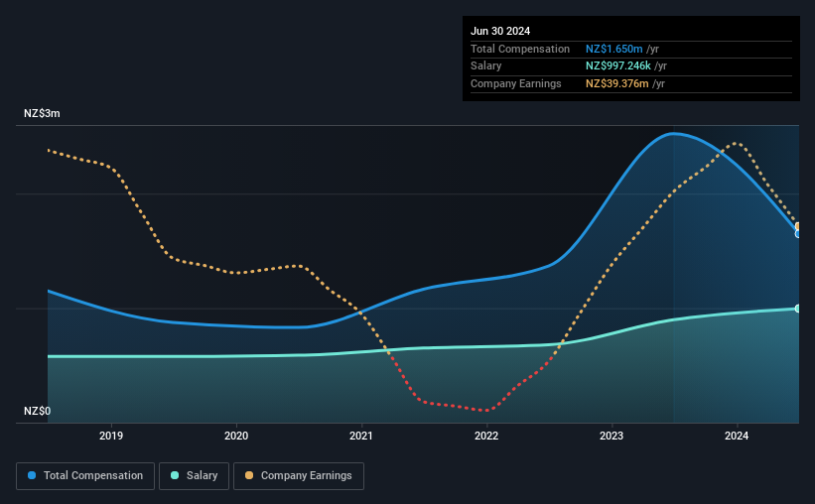The height and width of the screenshot is (504, 815).
Task: Click the blue Total Compensation legend dot
Action: click(32, 475)
